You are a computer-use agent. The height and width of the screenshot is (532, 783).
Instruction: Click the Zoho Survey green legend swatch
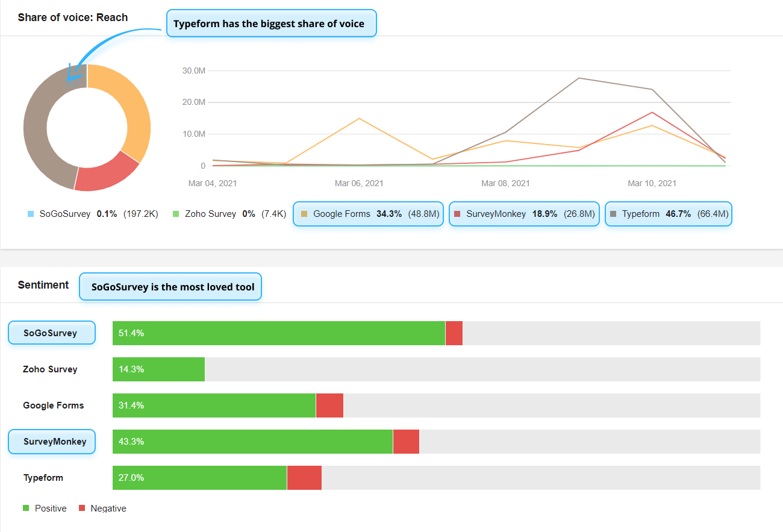pyautogui.click(x=176, y=214)
